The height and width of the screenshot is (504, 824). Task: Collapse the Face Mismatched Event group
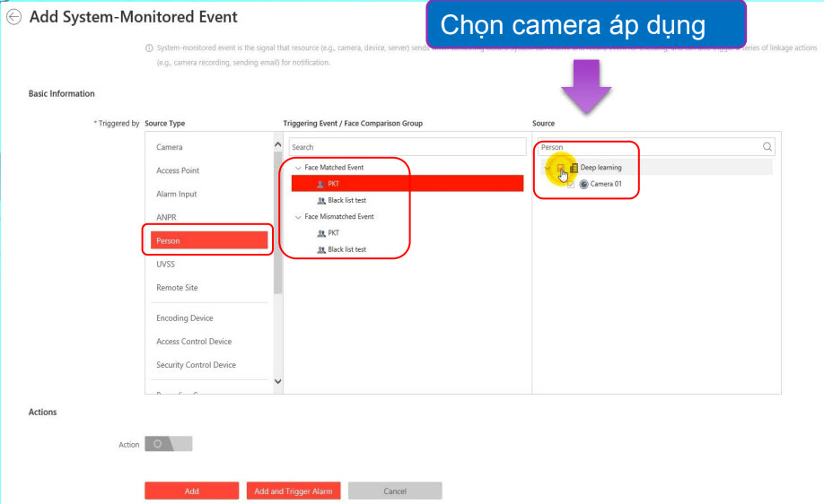298,217
